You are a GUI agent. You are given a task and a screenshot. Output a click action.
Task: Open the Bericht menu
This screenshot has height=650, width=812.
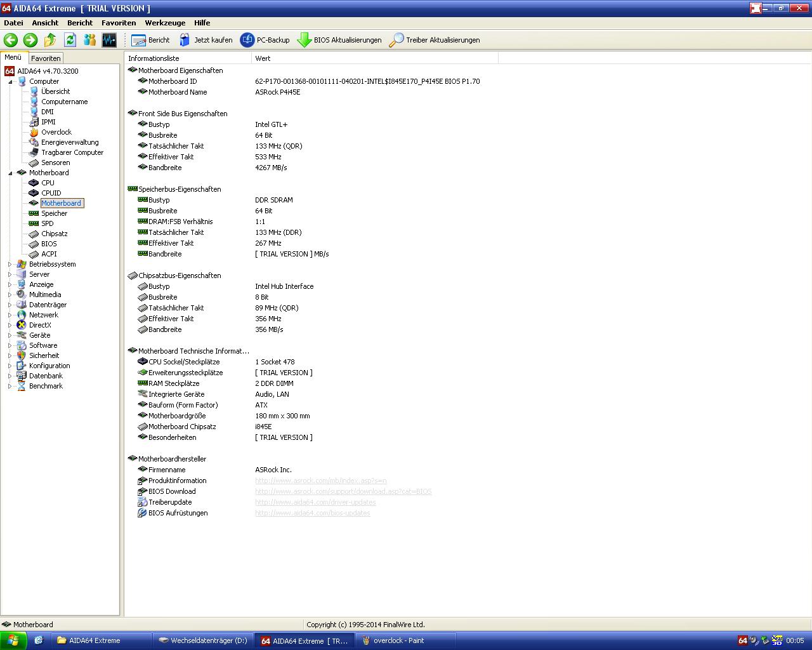point(80,22)
